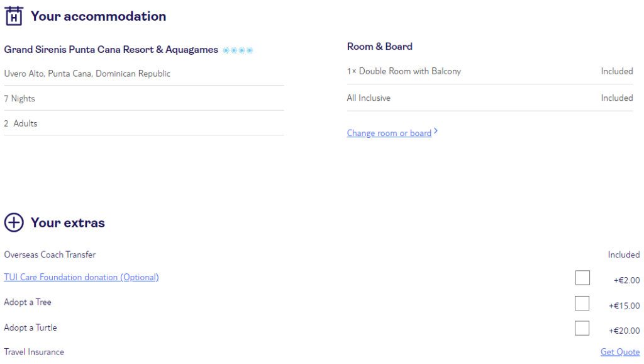The height and width of the screenshot is (364, 644).
Task: Click the Adopt a Turtle label
Action: coord(30,327)
